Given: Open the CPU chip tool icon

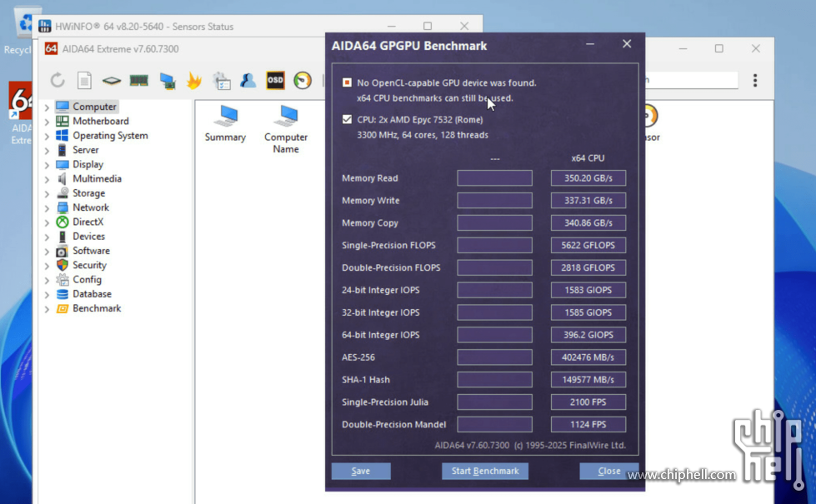Looking at the screenshot, I should point(112,81).
